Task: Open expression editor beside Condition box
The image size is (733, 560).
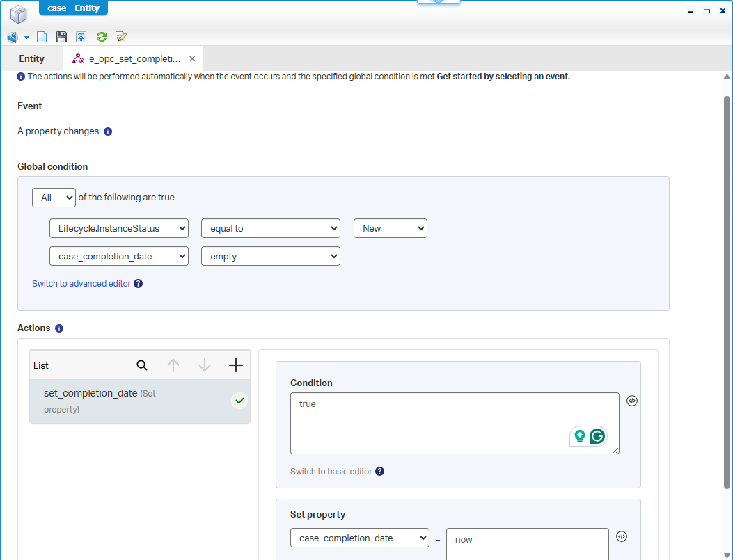Action: click(632, 401)
